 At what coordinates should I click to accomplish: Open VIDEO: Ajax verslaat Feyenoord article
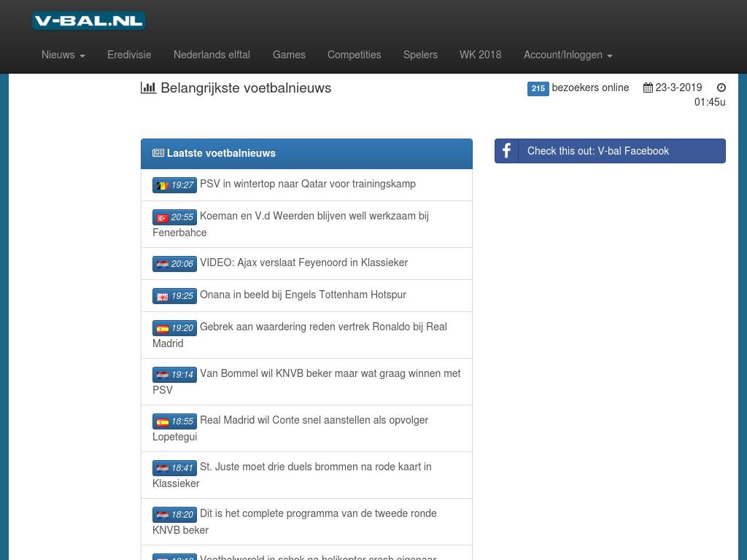(x=303, y=262)
